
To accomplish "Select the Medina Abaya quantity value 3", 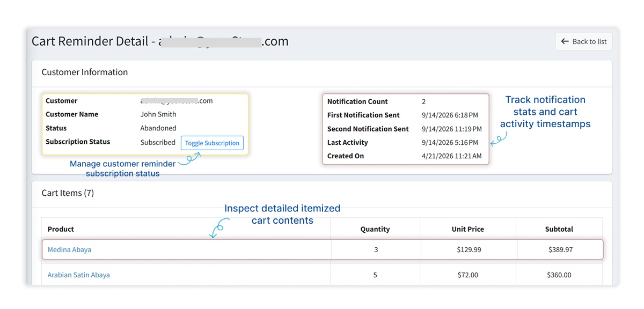I will point(376,249).
